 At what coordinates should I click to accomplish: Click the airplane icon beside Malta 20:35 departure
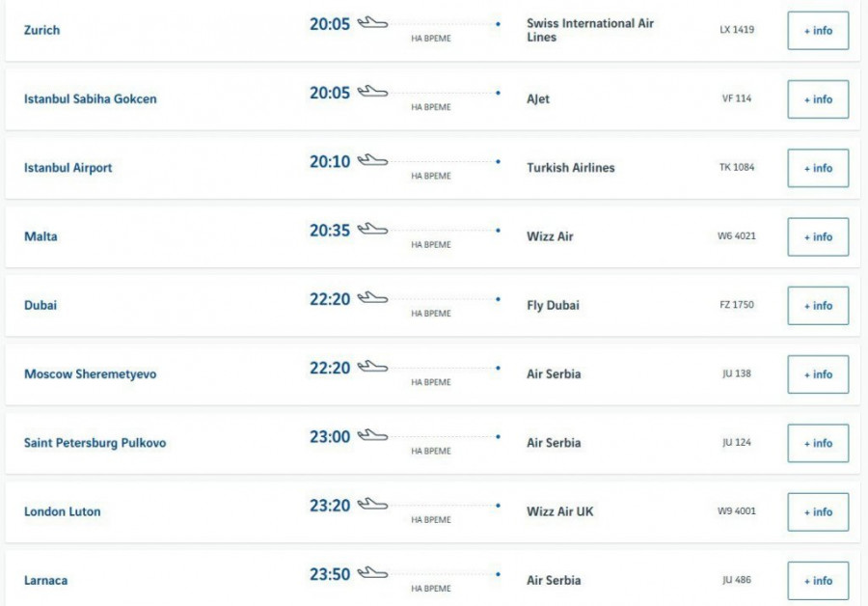[372, 229]
